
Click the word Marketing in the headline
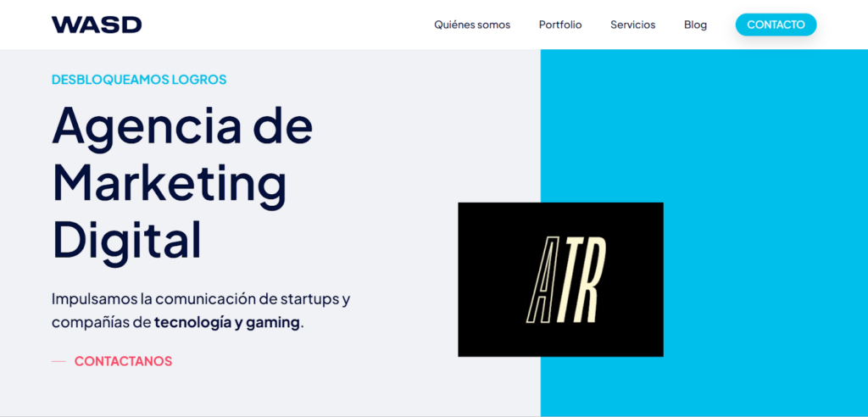[170, 182]
